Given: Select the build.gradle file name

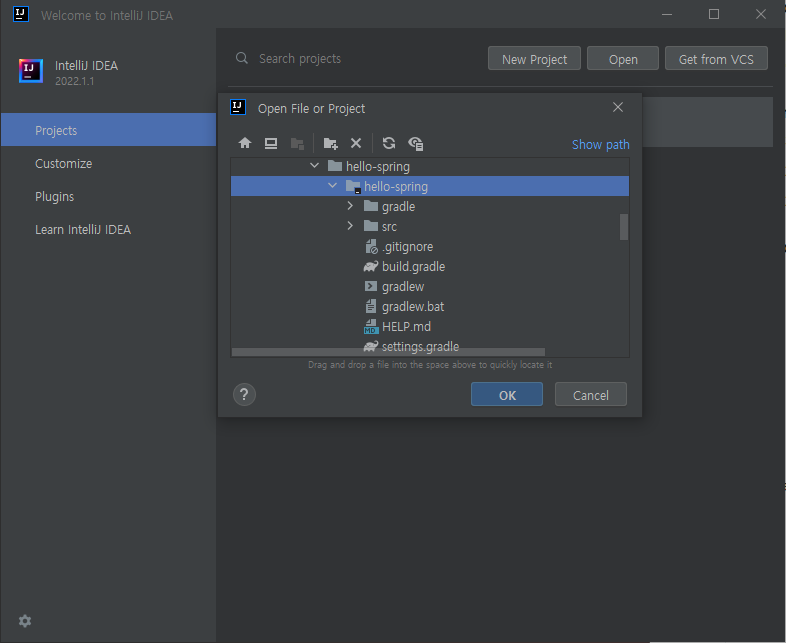Looking at the screenshot, I should (414, 267).
